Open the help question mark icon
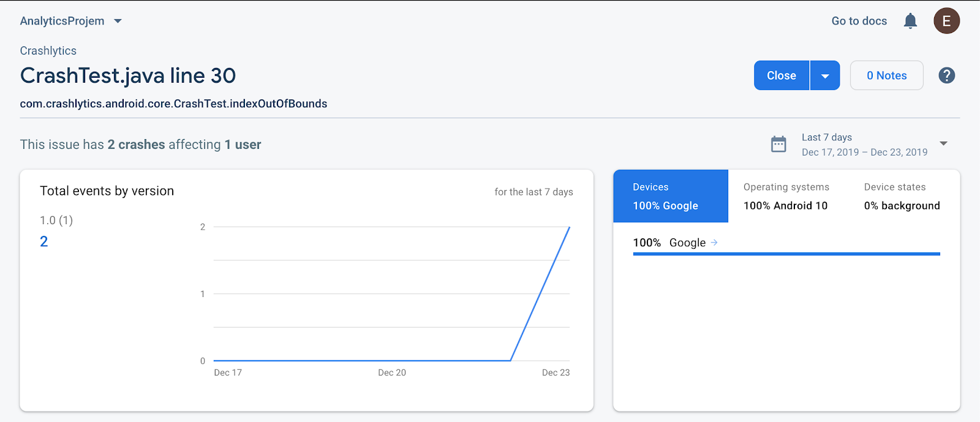The width and height of the screenshot is (980, 422). pos(946,75)
